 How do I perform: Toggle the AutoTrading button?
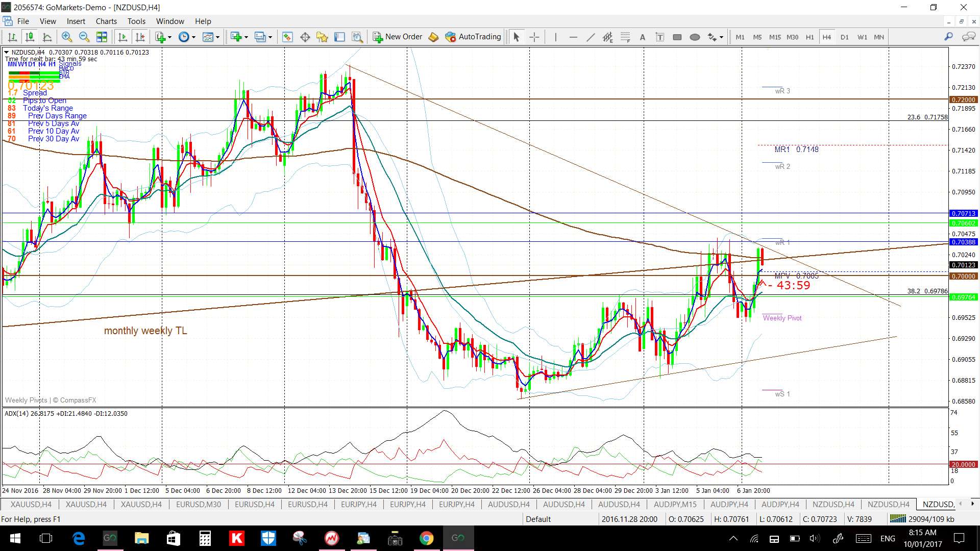473,37
